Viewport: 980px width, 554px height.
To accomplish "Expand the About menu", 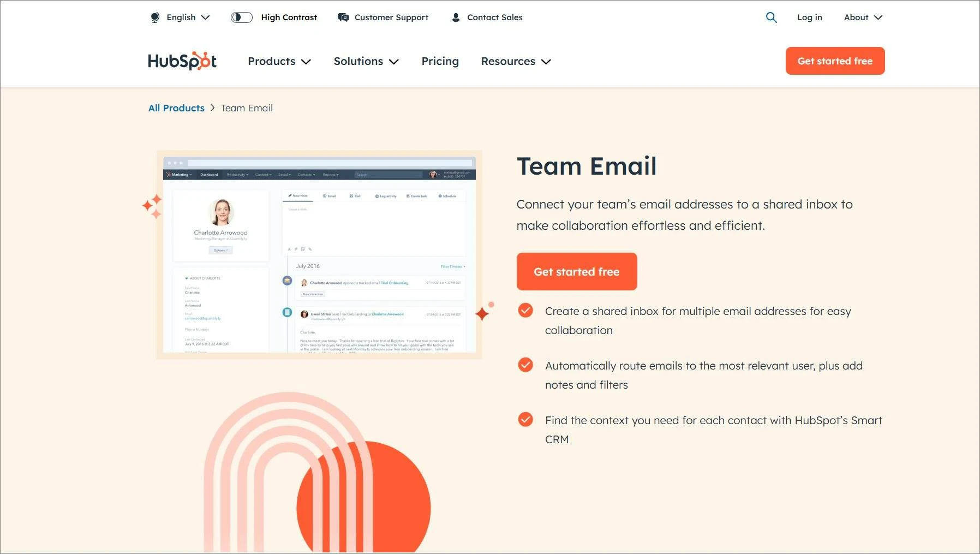I will [x=863, y=17].
